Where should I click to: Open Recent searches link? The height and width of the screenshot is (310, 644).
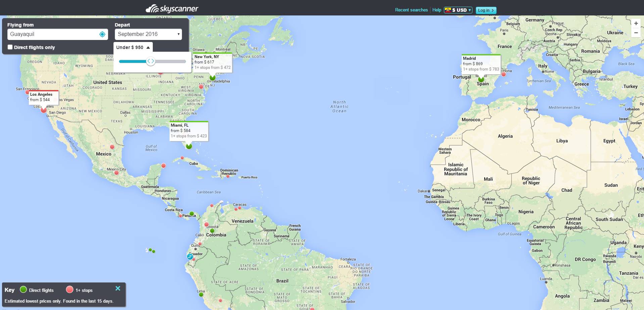click(x=411, y=10)
